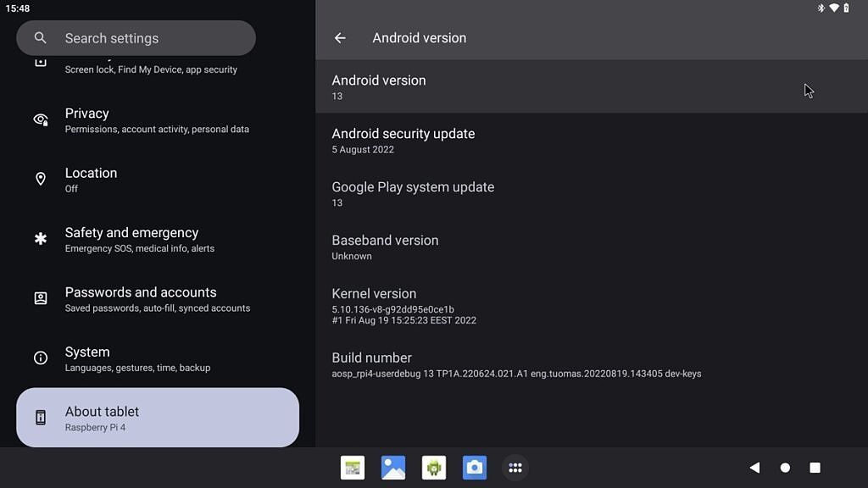Tap the Location pin icon
868x488 pixels.
click(x=41, y=179)
